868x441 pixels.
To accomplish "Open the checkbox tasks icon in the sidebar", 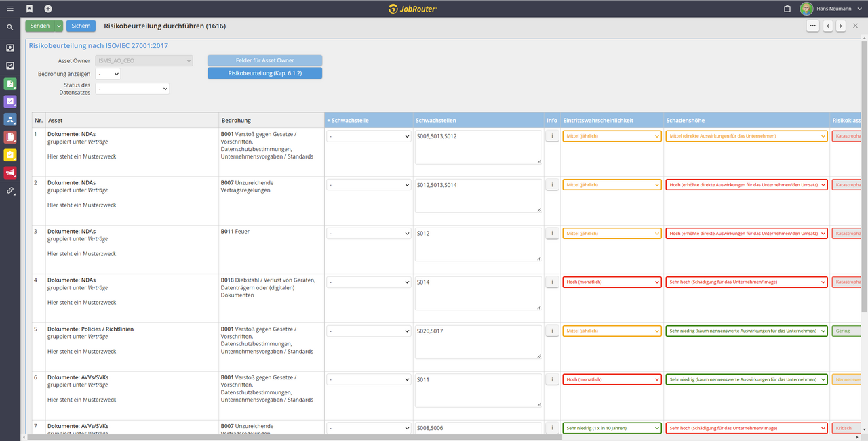I will (x=10, y=66).
